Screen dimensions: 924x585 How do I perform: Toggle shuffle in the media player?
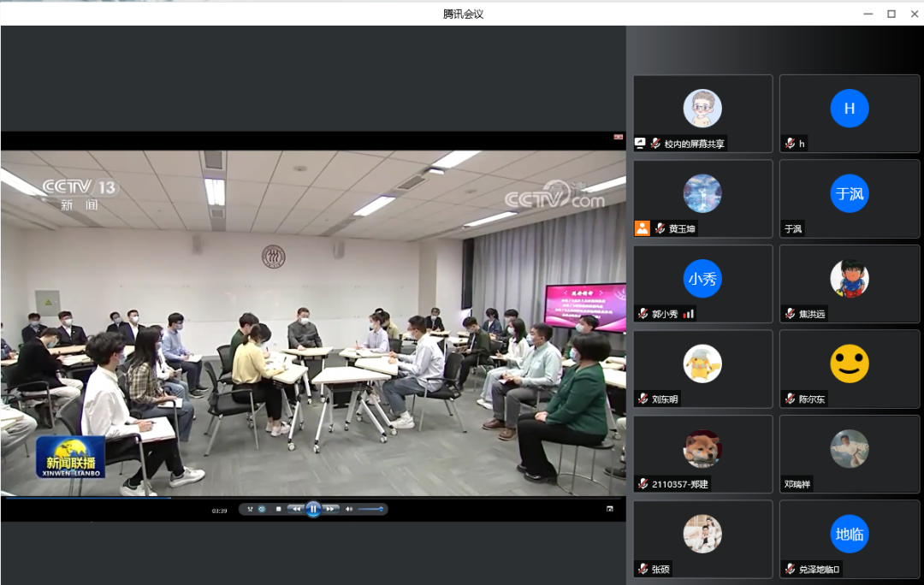(x=250, y=509)
